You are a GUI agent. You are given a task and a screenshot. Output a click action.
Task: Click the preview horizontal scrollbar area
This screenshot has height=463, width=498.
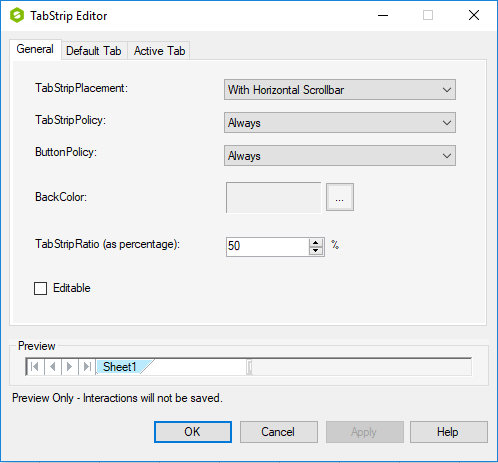tap(362, 367)
